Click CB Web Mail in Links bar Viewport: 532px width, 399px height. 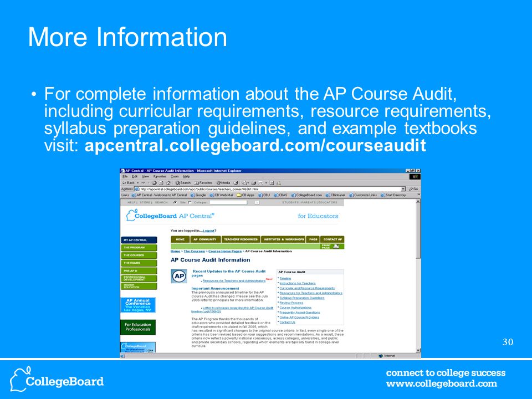click(x=222, y=195)
